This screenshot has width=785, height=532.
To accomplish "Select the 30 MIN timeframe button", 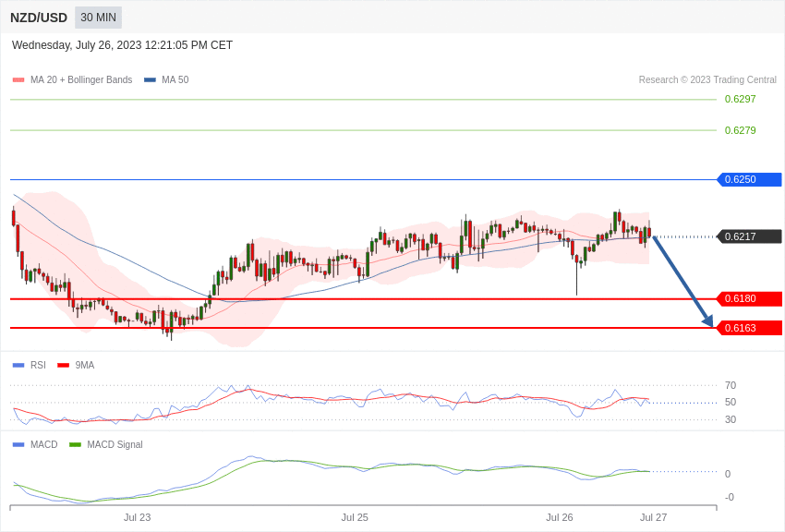I will click(98, 18).
